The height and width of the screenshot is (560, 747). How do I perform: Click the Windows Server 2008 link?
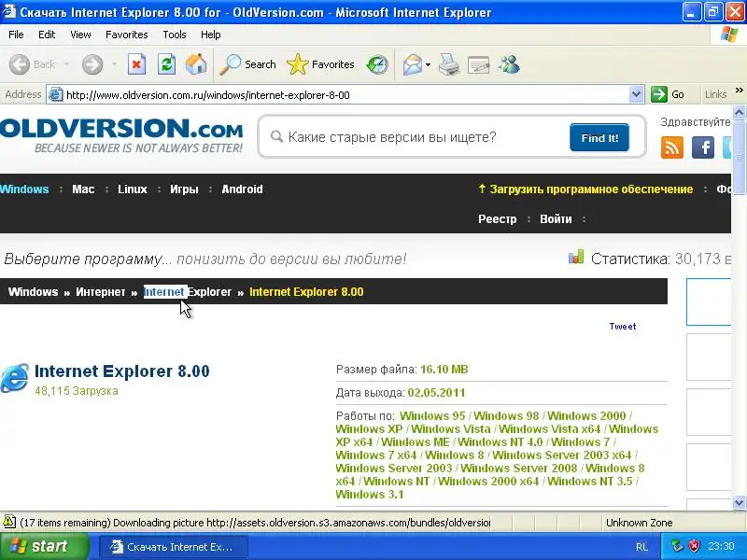[519, 469]
